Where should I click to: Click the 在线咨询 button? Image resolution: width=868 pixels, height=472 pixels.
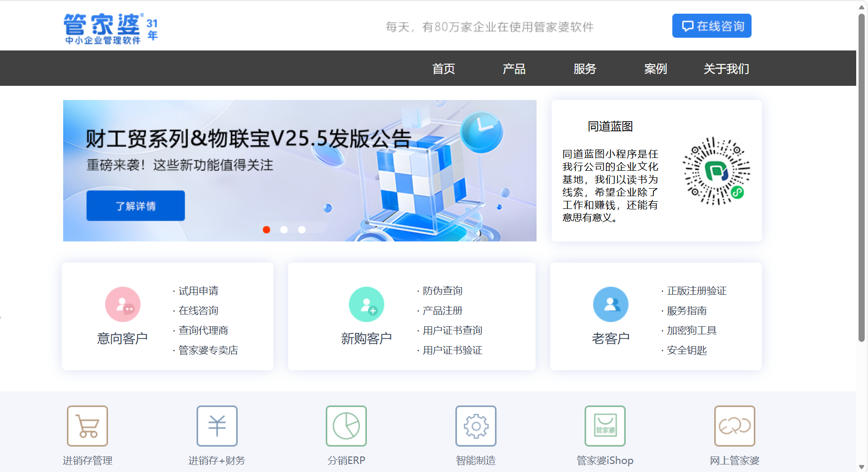pyautogui.click(x=711, y=26)
